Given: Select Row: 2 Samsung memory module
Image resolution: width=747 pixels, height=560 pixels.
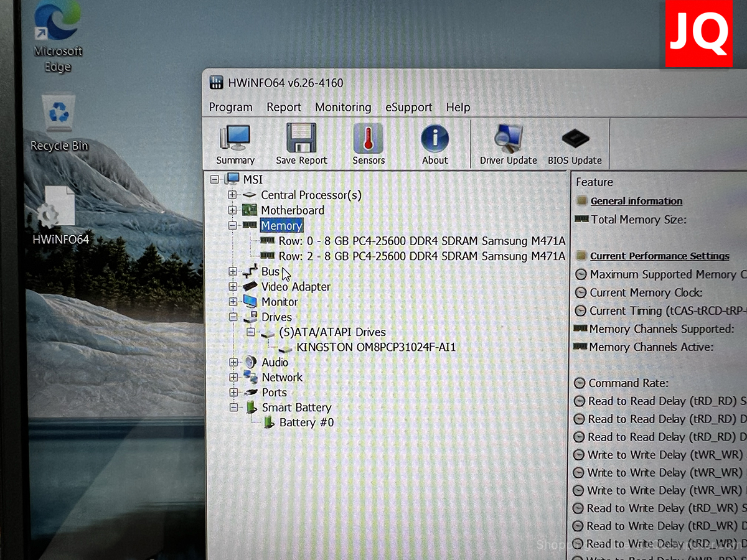Looking at the screenshot, I should 422,256.
